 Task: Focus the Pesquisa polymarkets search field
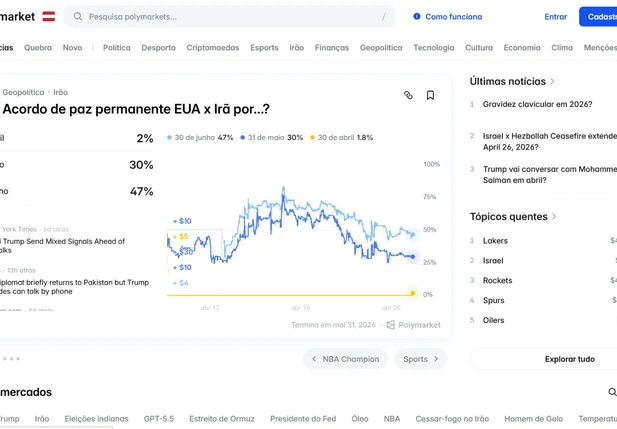point(230,17)
